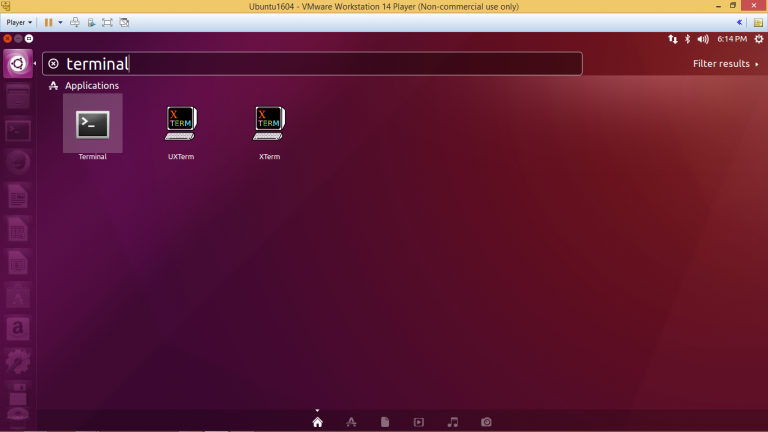The height and width of the screenshot is (432, 768).
Task: Click the blue double-chevron collapse arrow in VMware toolbar
Action: (x=740, y=23)
